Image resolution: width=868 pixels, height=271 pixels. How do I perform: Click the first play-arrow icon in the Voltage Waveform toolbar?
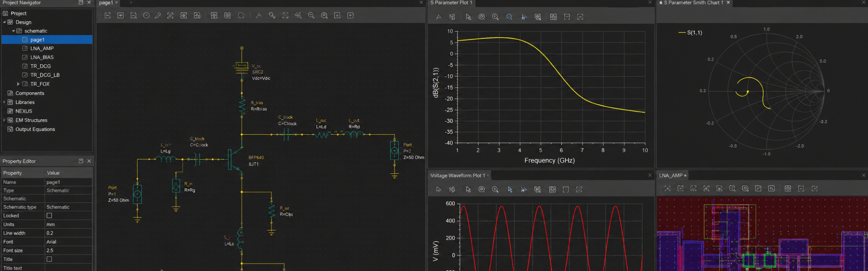coord(439,190)
